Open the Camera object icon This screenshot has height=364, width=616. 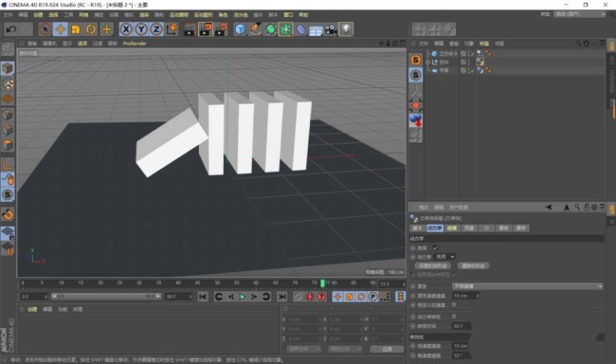[x=331, y=29]
